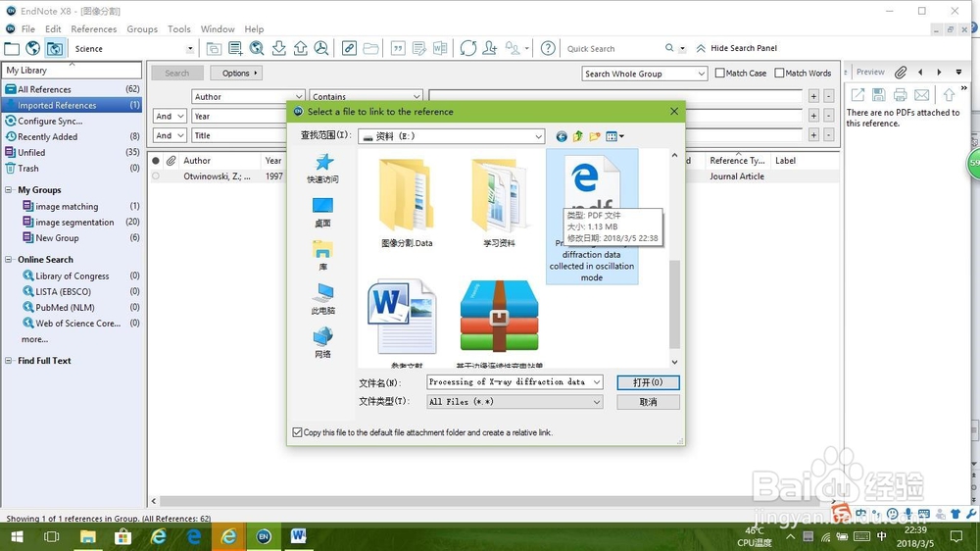
Task: Open the File menu
Action: point(28,28)
